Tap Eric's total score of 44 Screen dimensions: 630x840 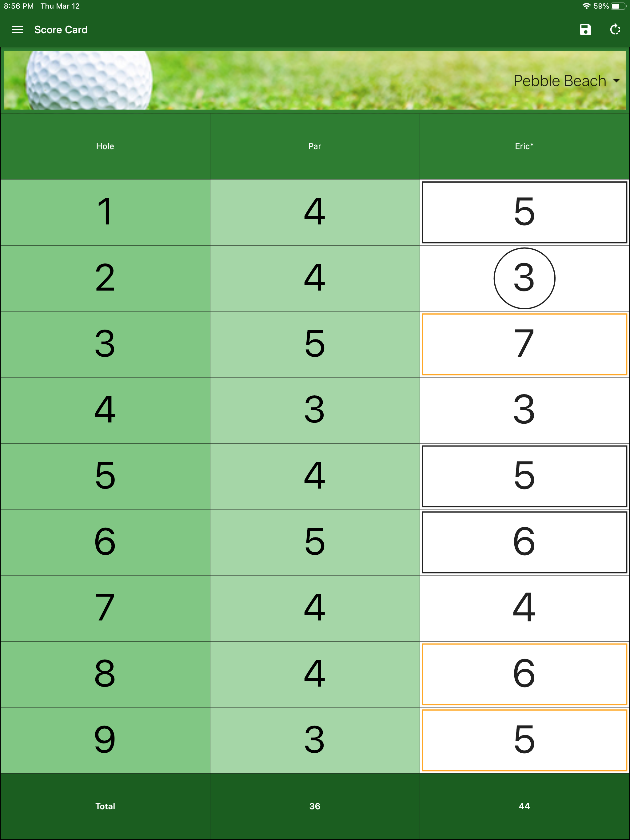coord(524,806)
